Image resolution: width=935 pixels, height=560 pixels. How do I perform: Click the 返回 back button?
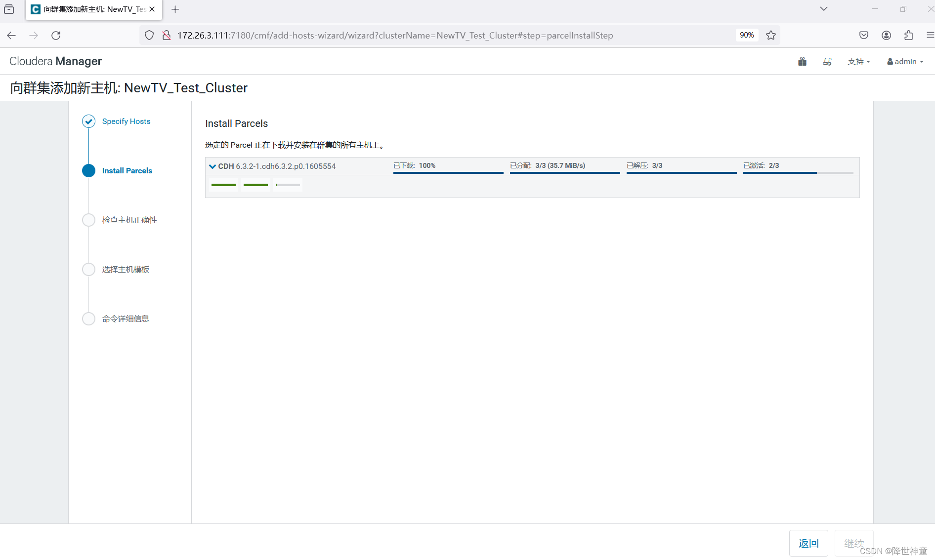808,543
